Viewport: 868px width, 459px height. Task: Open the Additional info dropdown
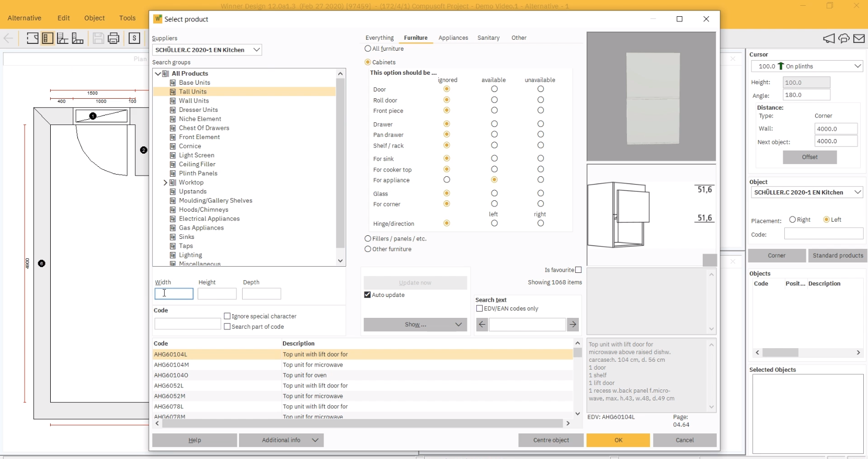(281, 440)
